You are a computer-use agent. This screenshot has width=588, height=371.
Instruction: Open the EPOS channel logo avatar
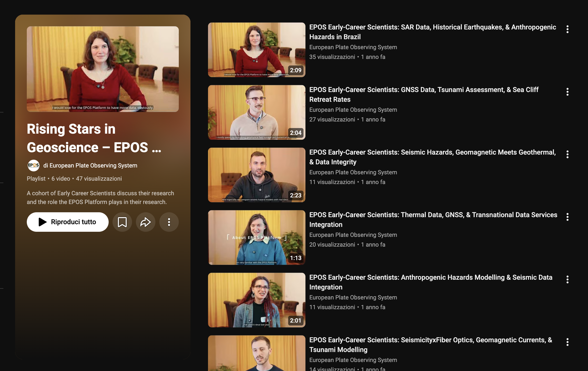pos(33,166)
